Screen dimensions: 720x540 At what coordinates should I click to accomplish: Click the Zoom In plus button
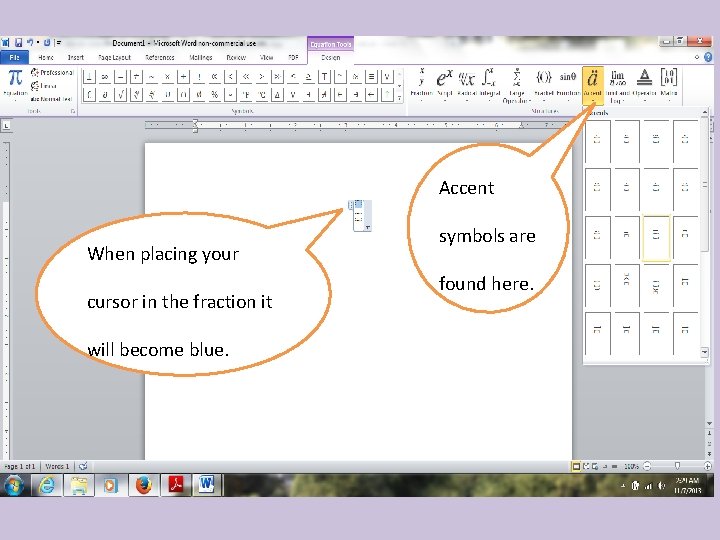click(x=708, y=466)
